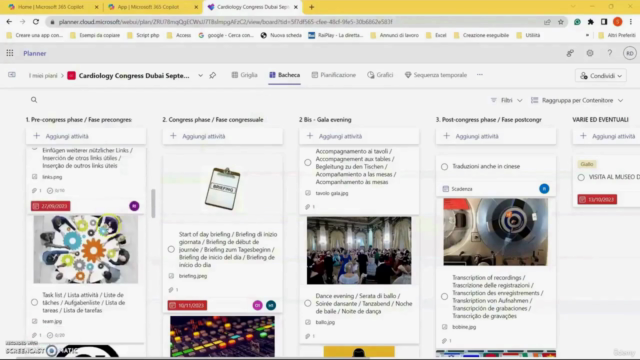Mark Traduzioni anche in cinese complete
The width and height of the screenshot is (640, 360).
pyautogui.click(x=444, y=167)
